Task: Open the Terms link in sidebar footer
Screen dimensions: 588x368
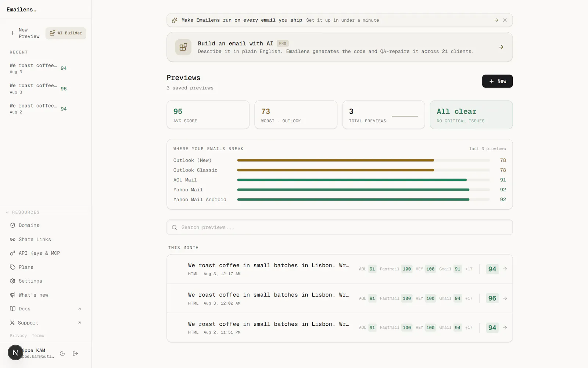Action: [x=38, y=336]
